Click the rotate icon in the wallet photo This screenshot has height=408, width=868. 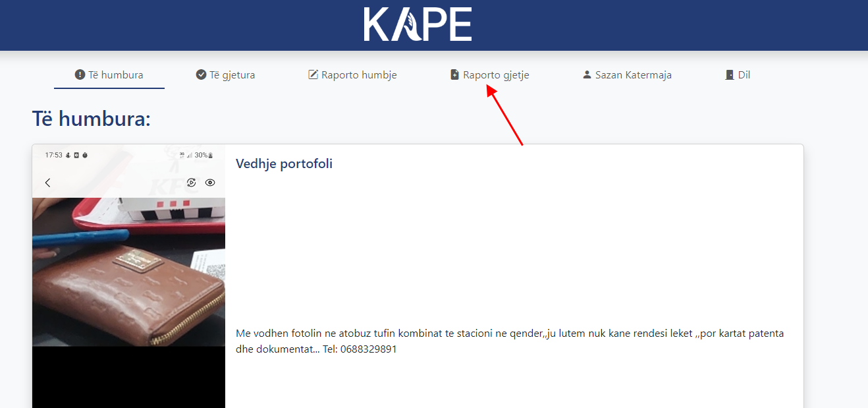tap(192, 183)
